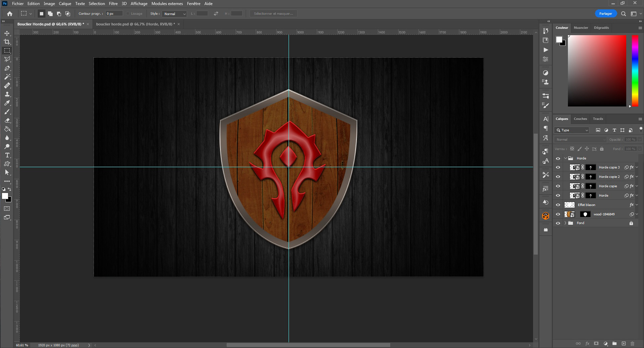This screenshot has height=348, width=644.
Task: Choose 'add to selection' mode in options bar
Action: pos(50,14)
